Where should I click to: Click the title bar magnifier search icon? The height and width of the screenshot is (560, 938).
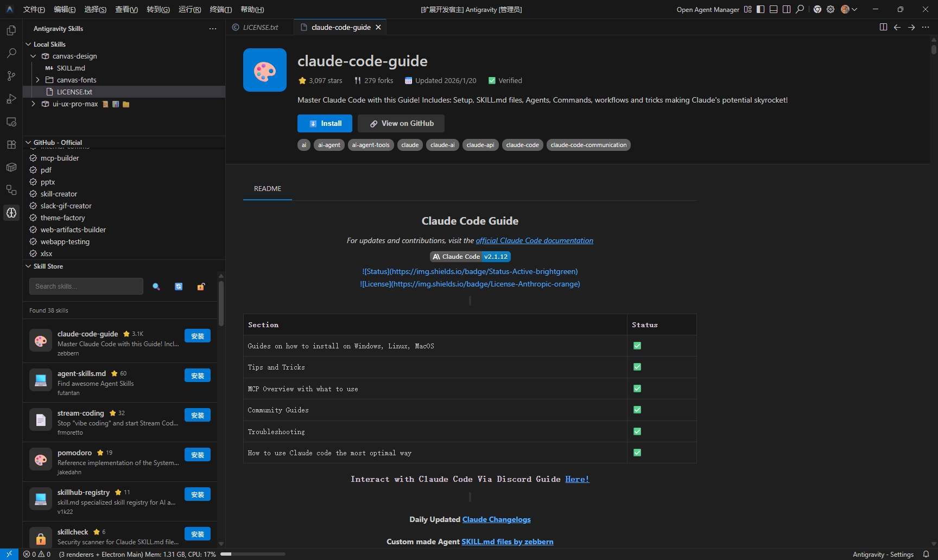(x=800, y=9)
